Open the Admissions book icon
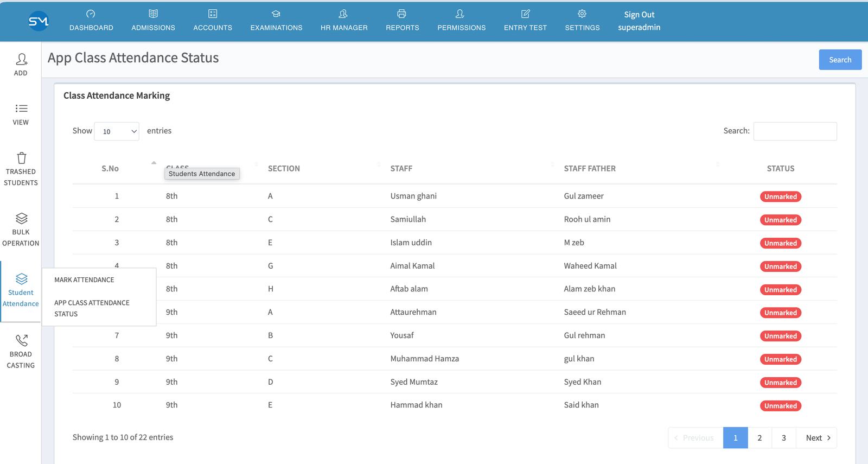The width and height of the screenshot is (868, 464). click(x=153, y=14)
